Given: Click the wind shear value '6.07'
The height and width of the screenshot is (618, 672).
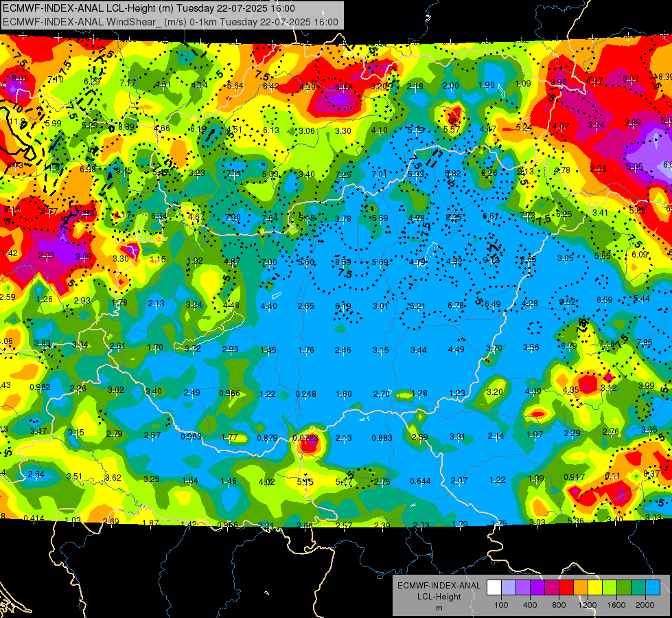Looking at the screenshot, I should pyautogui.click(x=631, y=79).
